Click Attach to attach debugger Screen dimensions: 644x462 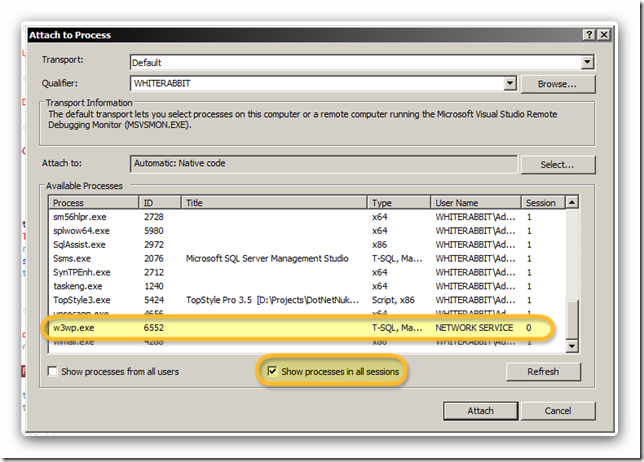coord(480,411)
